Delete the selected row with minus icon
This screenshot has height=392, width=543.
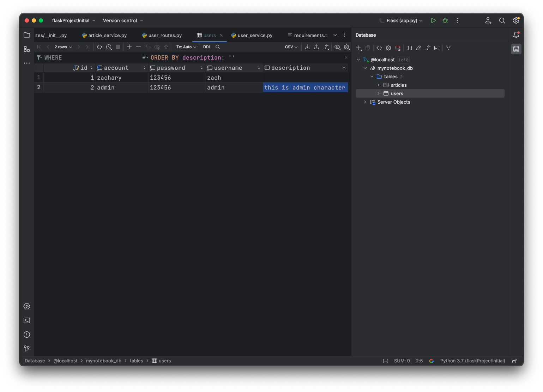coord(138,47)
